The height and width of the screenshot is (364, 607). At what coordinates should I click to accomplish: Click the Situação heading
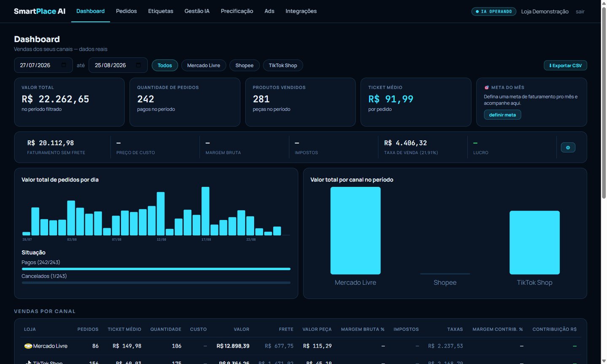(x=33, y=252)
